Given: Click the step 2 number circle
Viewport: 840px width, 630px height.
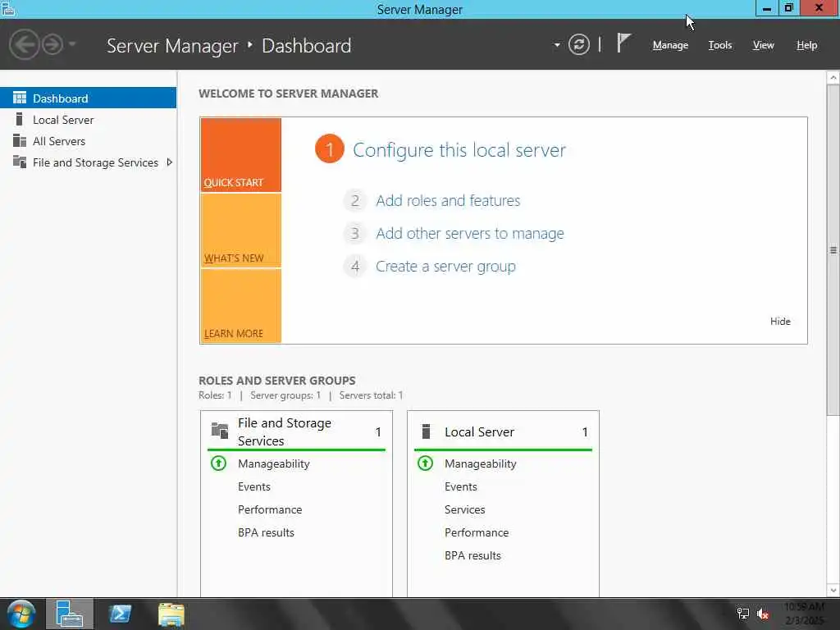Looking at the screenshot, I should pyautogui.click(x=354, y=201).
